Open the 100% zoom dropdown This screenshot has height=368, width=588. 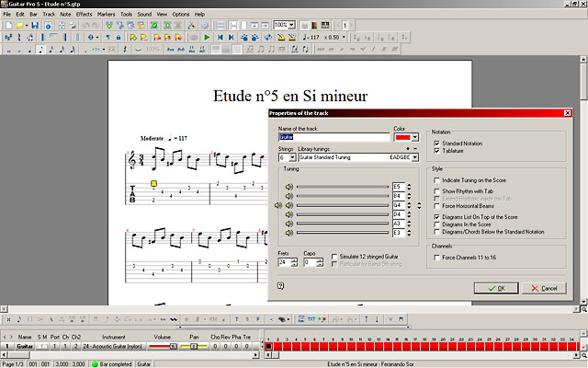coord(292,25)
